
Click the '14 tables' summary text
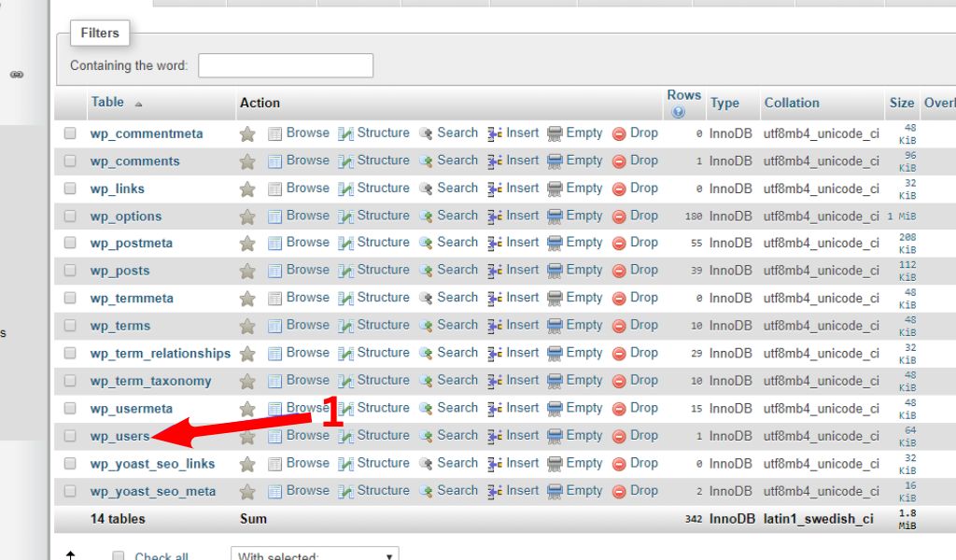tap(118, 519)
